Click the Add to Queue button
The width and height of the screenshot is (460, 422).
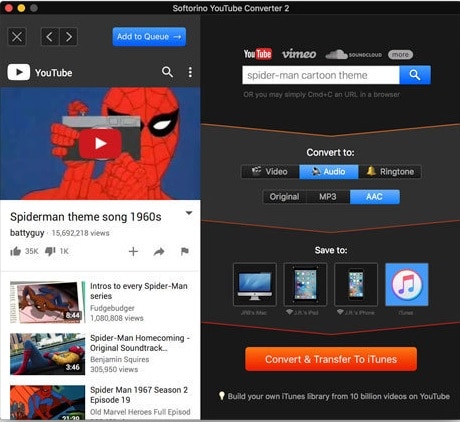coord(149,37)
